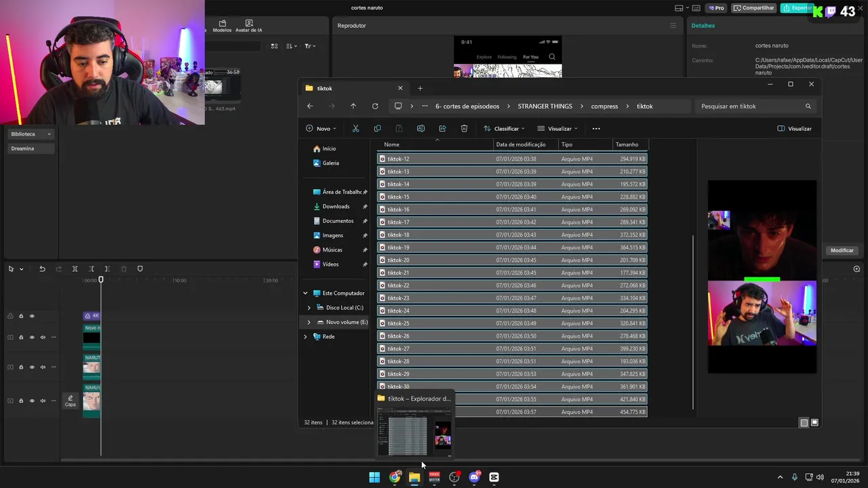Open CapCut from the Windows taskbar
Viewport: 868px width, 488px height.
click(494, 477)
